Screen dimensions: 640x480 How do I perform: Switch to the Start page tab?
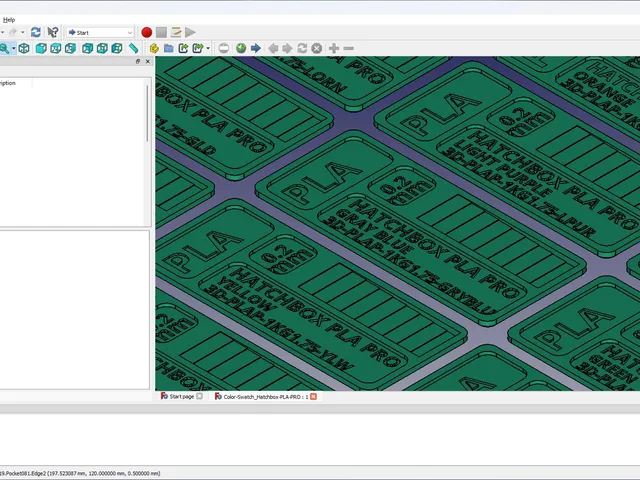182,396
